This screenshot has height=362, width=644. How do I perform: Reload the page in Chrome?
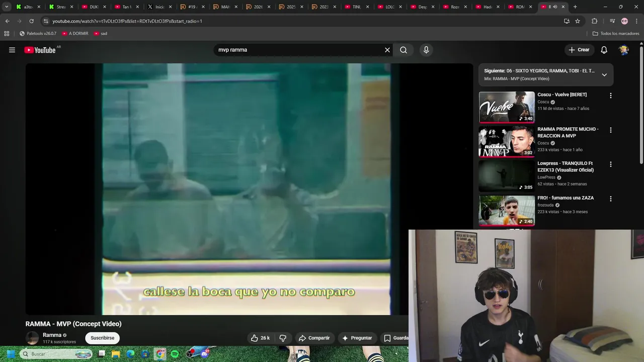click(x=31, y=21)
